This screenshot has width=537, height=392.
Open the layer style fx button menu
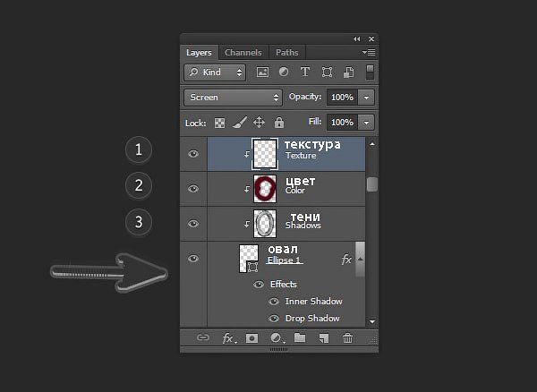pos(228,338)
